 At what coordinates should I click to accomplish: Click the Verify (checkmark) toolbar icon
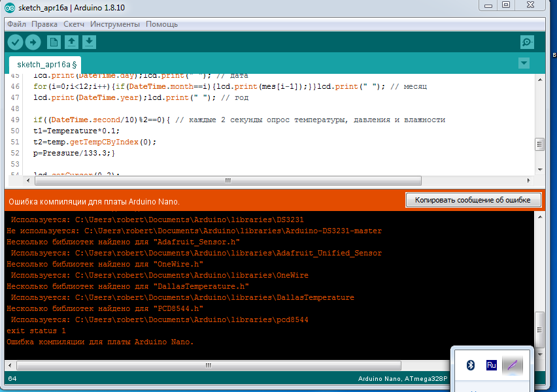pos(15,42)
